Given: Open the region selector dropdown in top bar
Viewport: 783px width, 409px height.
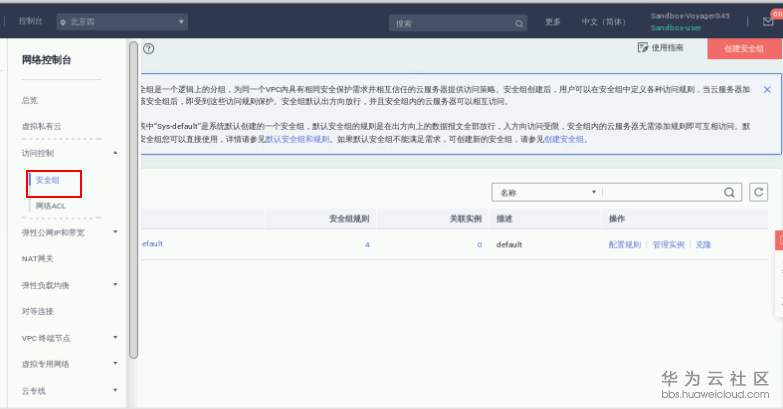Looking at the screenshot, I should [x=122, y=21].
